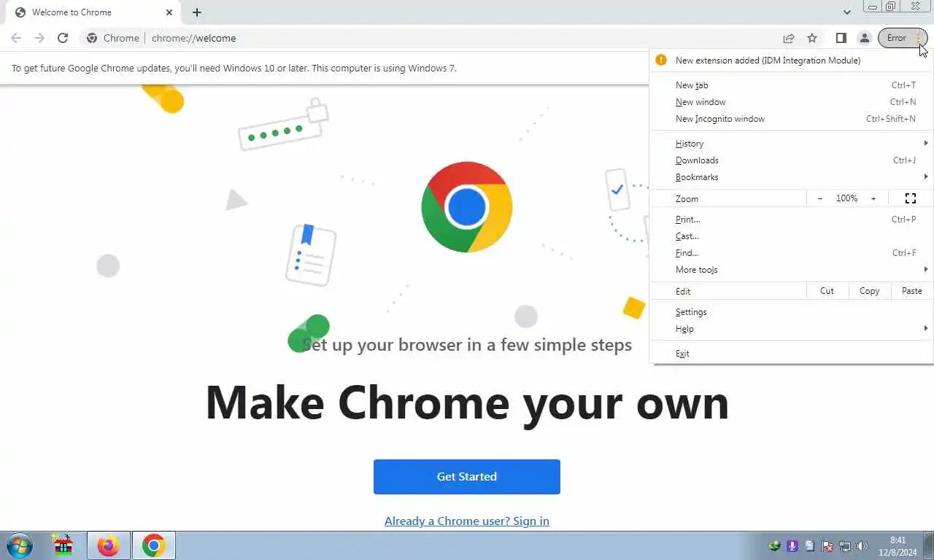Choose Exit from the menu
Image resolution: width=934 pixels, height=560 pixels.
pyautogui.click(x=791, y=354)
